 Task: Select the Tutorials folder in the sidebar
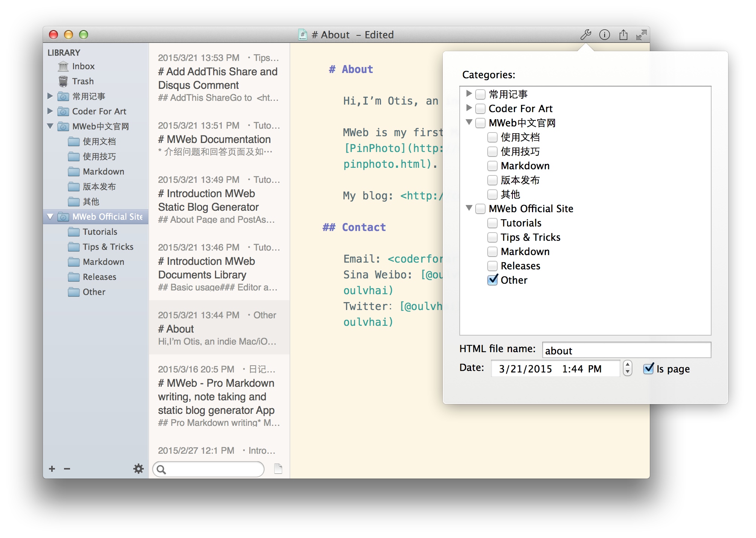pos(100,232)
